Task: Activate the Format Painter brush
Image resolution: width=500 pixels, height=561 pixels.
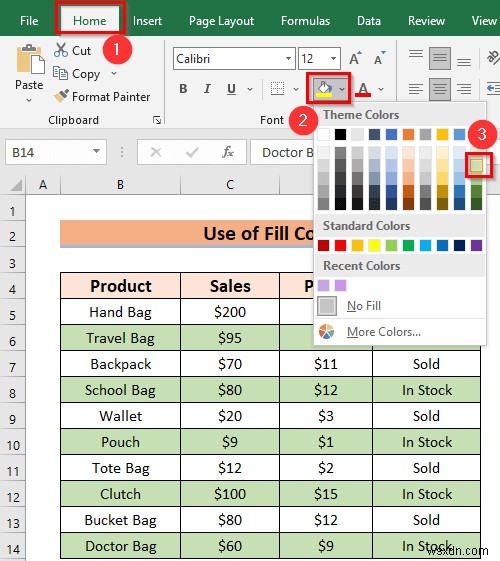Action: click(x=61, y=96)
